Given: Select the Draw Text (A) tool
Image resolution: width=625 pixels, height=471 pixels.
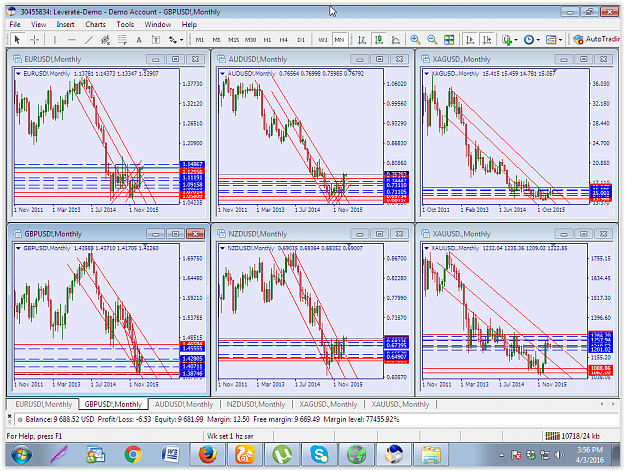Looking at the screenshot, I should (139, 39).
